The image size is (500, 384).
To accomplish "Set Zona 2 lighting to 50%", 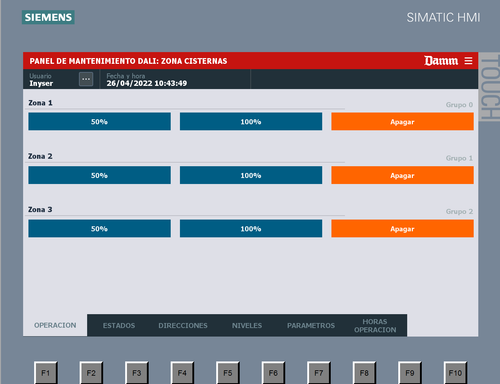I will (x=99, y=175).
